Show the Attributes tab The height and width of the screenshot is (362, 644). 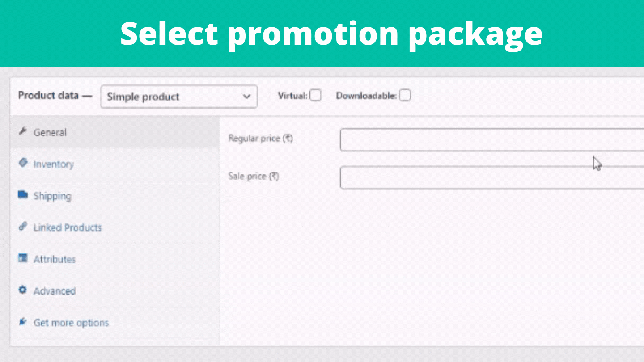(x=55, y=259)
